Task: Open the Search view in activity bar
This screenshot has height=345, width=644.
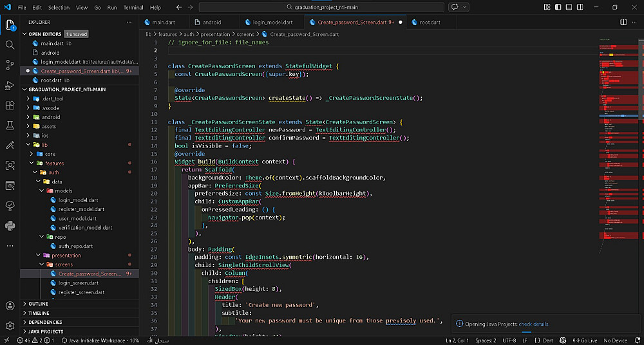Action: coord(10,45)
